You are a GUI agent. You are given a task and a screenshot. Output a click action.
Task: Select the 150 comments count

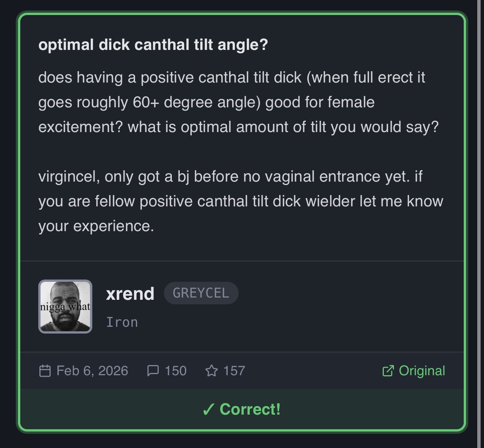[x=176, y=371]
